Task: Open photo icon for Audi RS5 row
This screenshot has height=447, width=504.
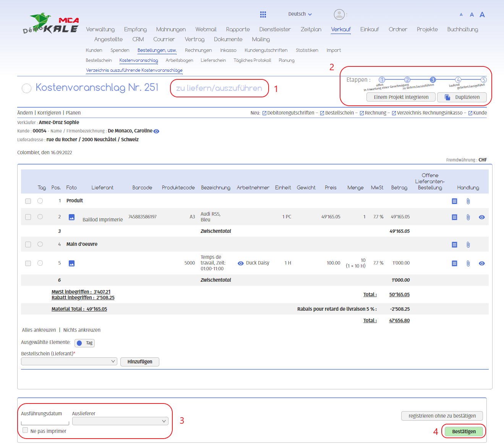Action: click(71, 217)
